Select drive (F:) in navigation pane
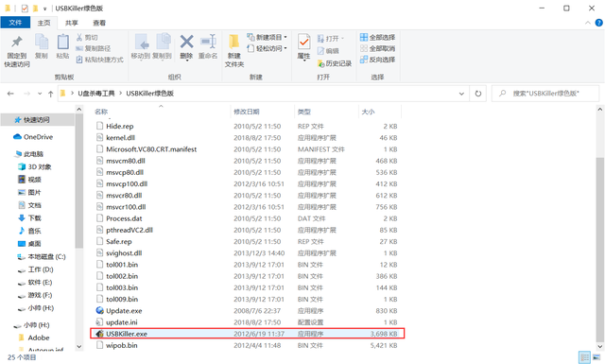The image size is (605, 364). [35, 295]
